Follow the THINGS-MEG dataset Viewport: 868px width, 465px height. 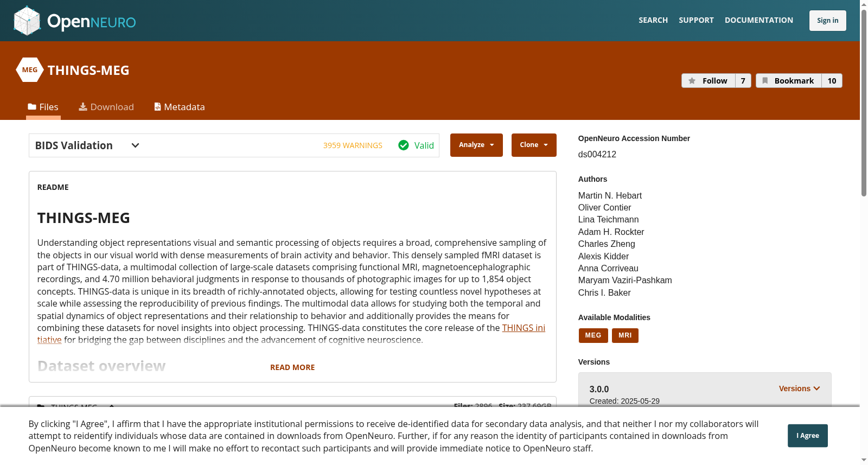point(709,81)
